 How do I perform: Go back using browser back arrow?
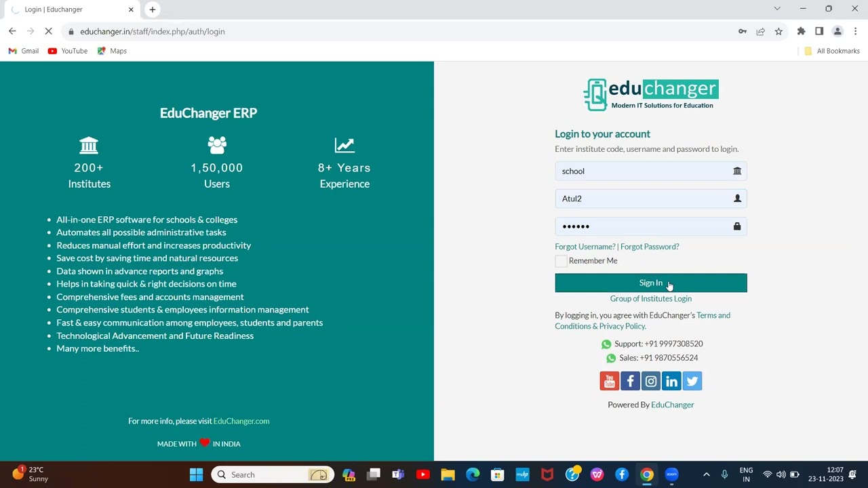tap(12, 31)
